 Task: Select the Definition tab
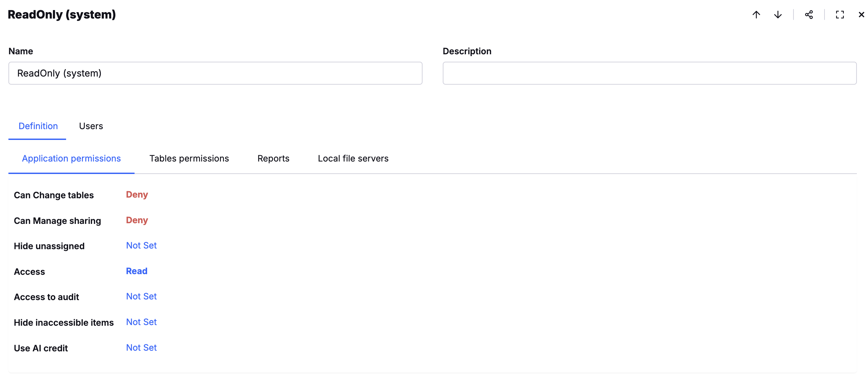(x=38, y=126)
